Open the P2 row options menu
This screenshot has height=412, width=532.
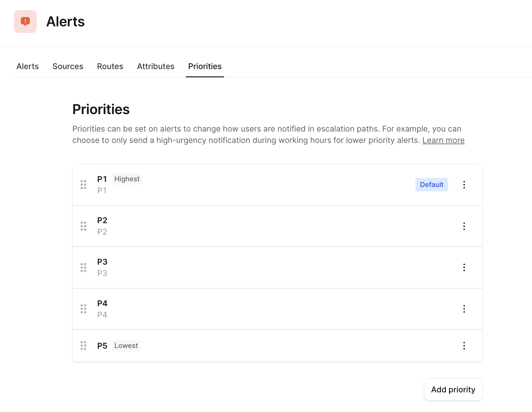pyautogui.click(x=464, y=226)
